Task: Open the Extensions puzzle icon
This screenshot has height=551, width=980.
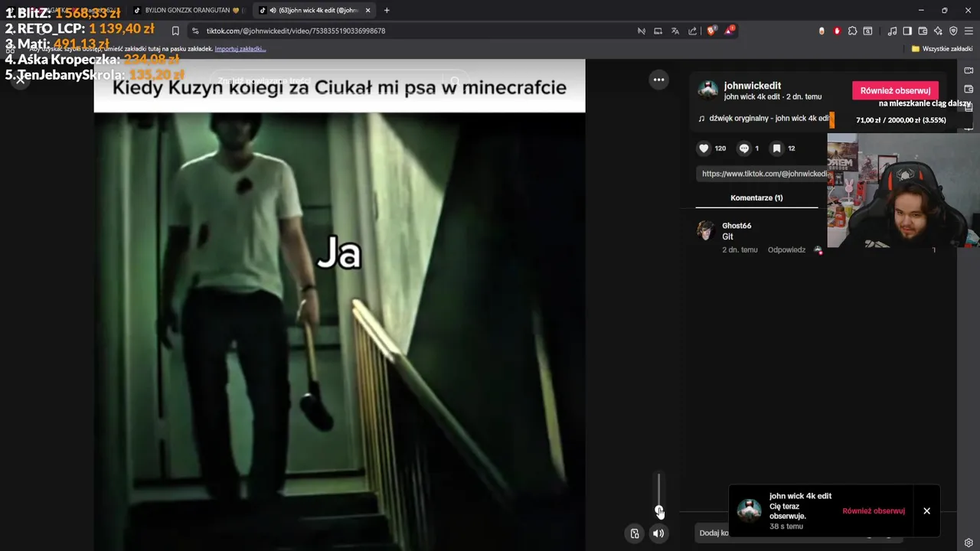Action: click(x=852, y=31)
